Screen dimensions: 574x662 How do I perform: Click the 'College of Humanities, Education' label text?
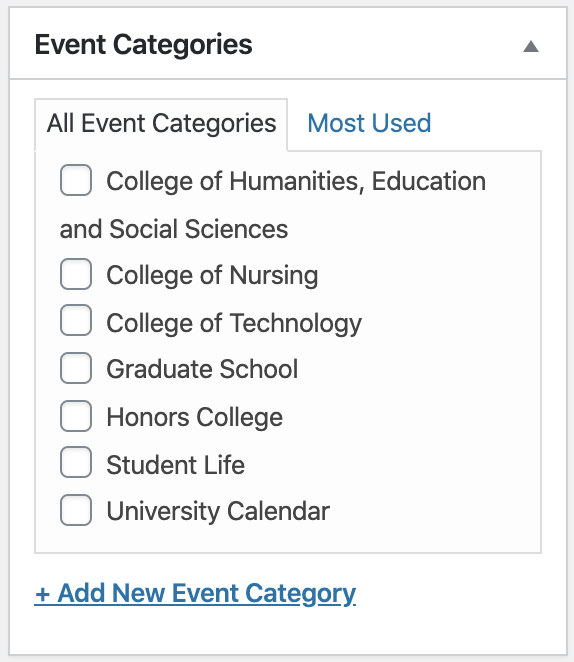[x=296, y=182]
